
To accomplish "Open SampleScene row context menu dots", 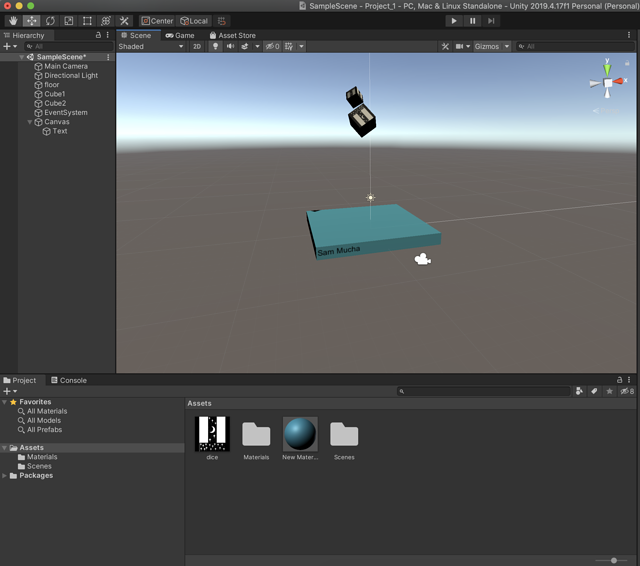I will click(x=108, y=57).
